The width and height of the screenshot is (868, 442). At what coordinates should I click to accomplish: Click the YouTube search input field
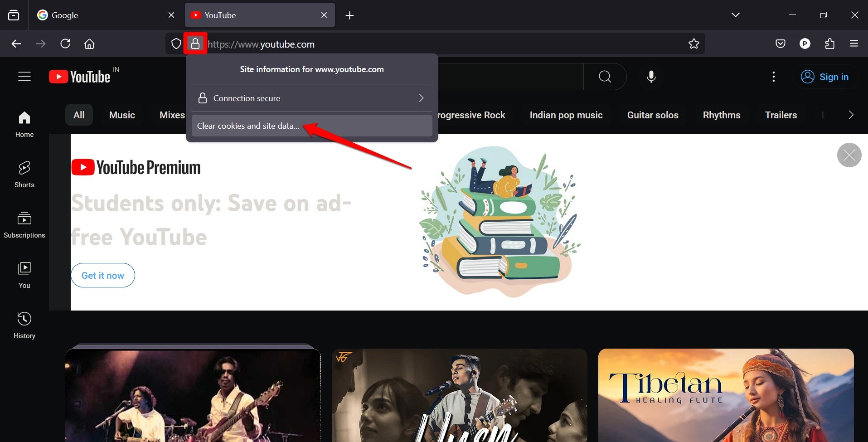tap(510, 77)
